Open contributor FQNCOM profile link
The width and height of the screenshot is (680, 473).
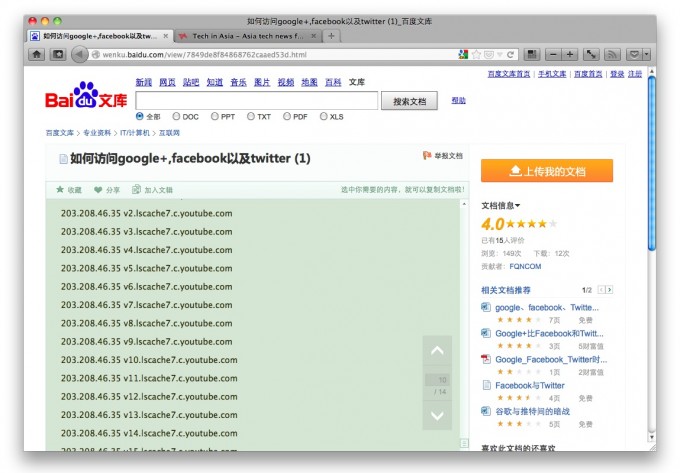tap(525, 266)
